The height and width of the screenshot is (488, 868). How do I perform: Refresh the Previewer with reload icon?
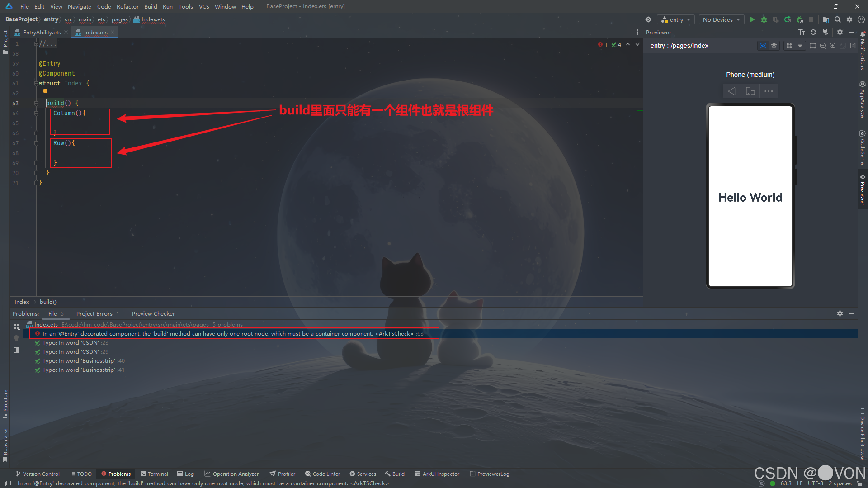(813, 32)
